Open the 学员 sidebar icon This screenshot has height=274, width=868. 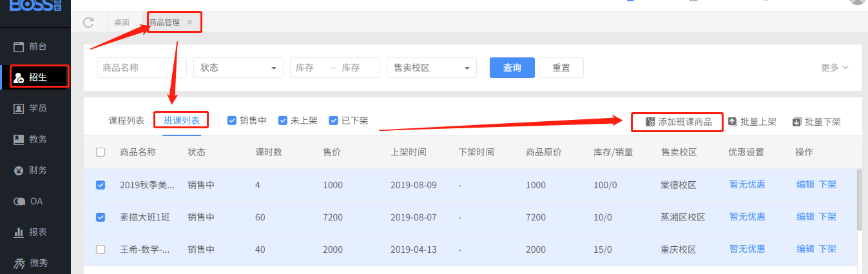point(19,108)
